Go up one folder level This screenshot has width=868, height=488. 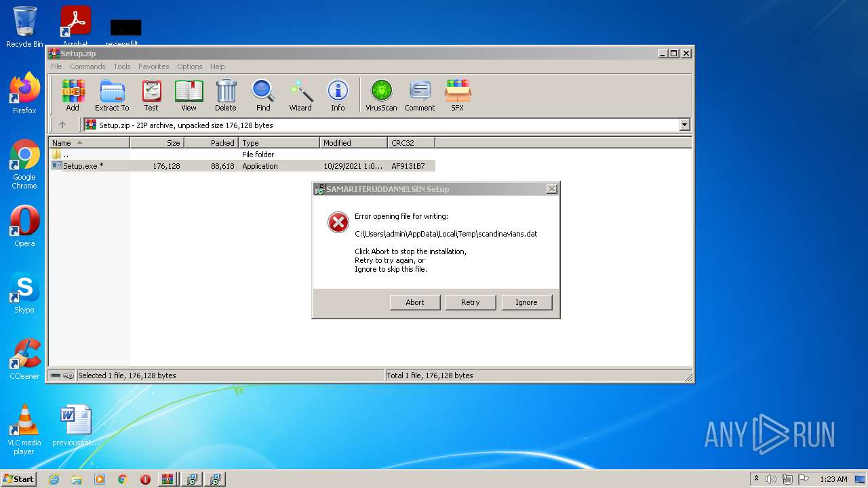coord(62,125)
